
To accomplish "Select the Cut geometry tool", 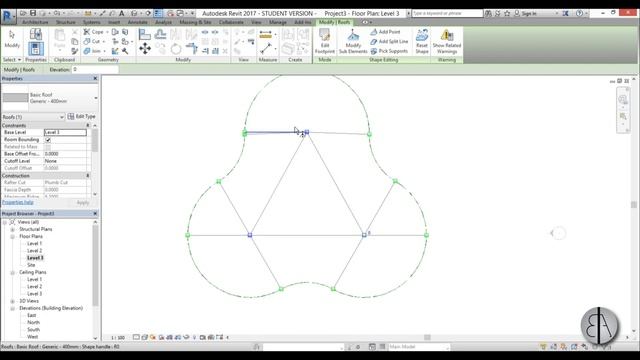I will click(x=92, y=41).
